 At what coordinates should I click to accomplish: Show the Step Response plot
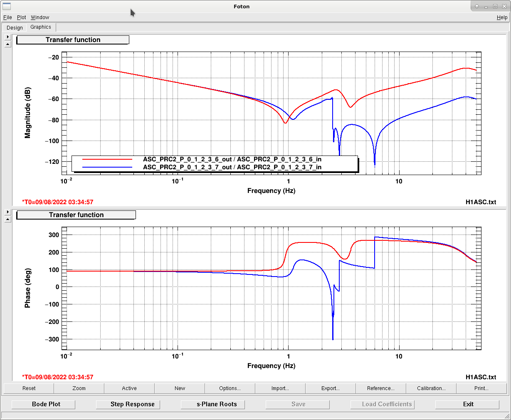tap(132, 404)
